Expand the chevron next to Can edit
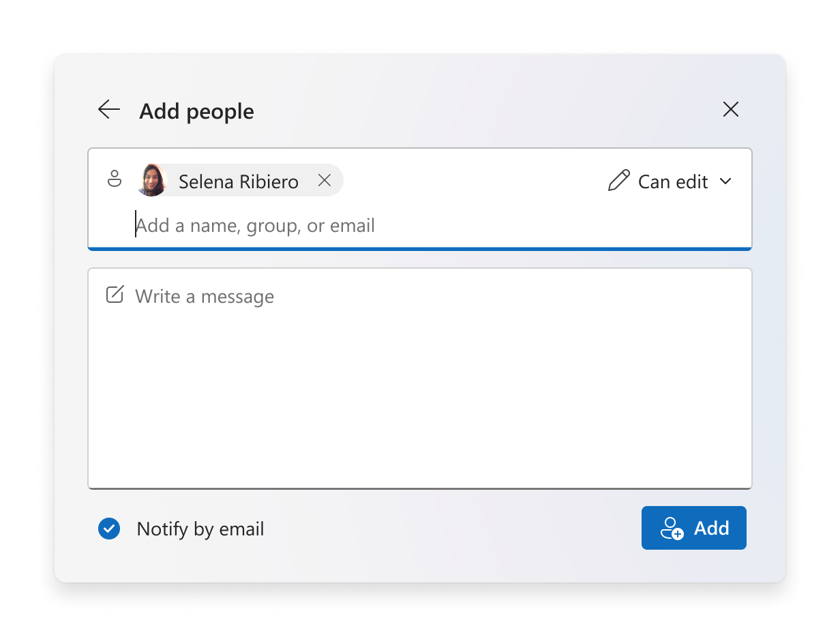The image size is (840, 637). (x=725, y=181)
